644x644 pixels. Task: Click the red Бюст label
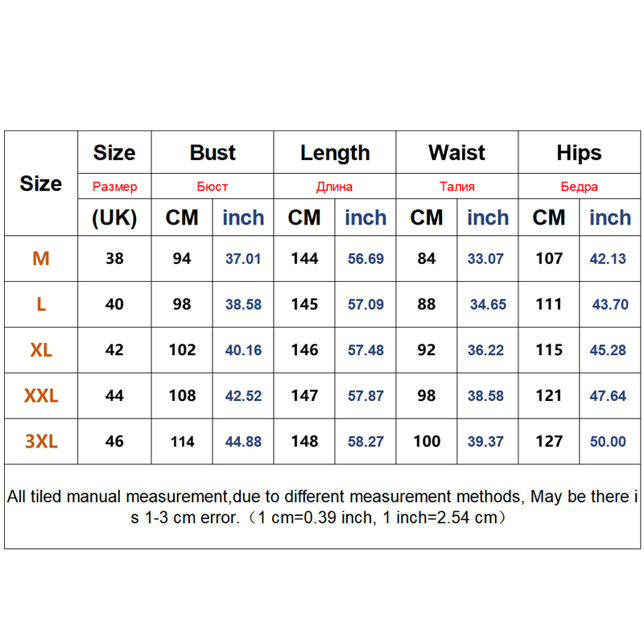coord(213,187)
